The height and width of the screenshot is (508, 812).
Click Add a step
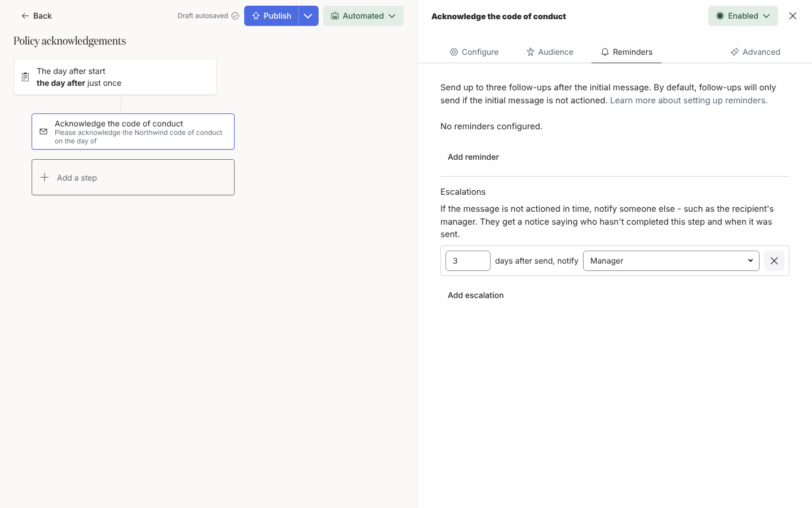coord(133,177)
